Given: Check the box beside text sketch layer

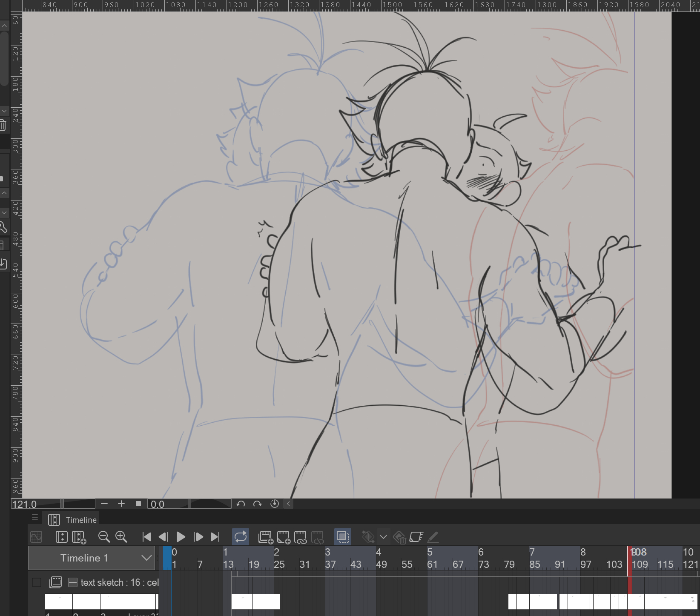Looking at the screenshot, I should (x=37, y=582).
